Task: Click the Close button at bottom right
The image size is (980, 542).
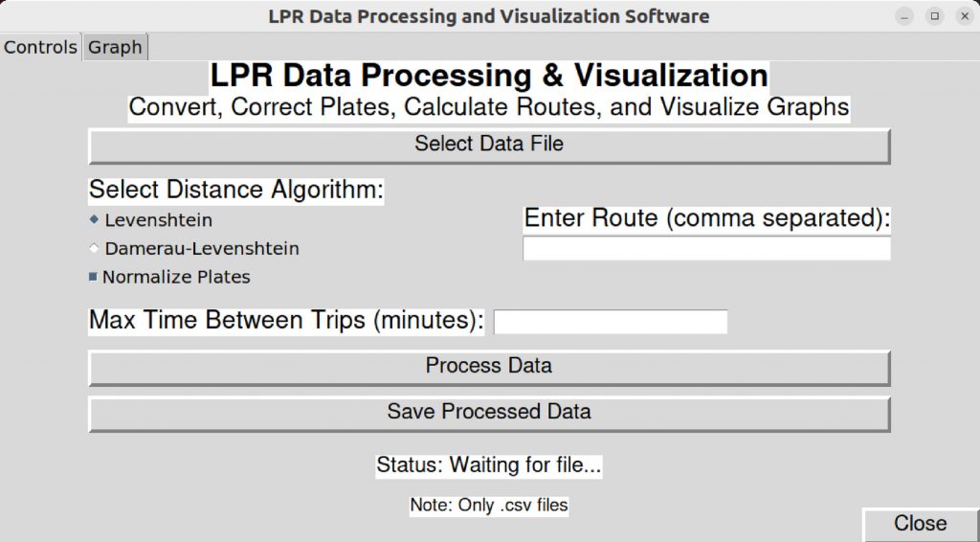Action: [x=921, y=524]
